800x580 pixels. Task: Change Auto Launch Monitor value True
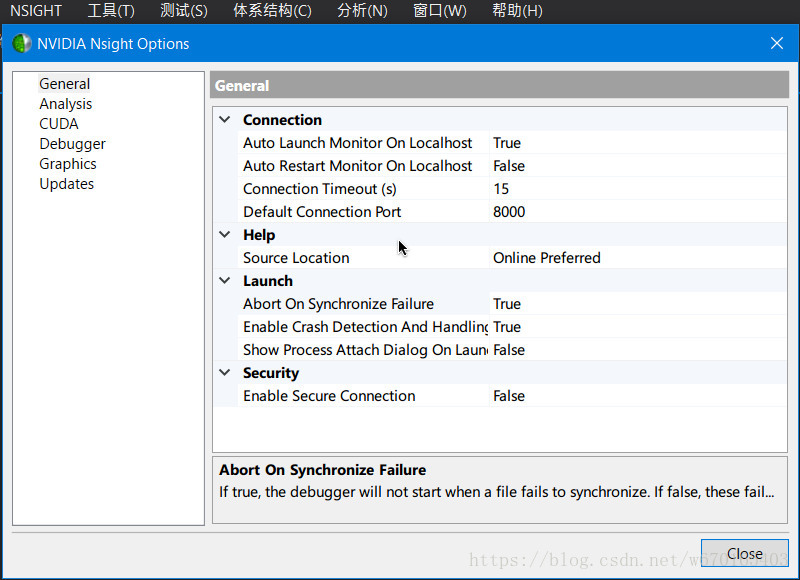point(637,143)
